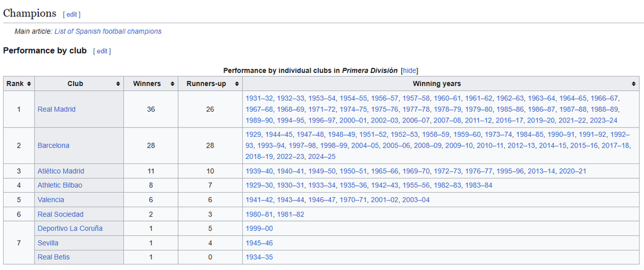Image resolution: width=644 pixels, height=270 pixels.
Task: Edit the Champions section
Action: tap(72, 14)
